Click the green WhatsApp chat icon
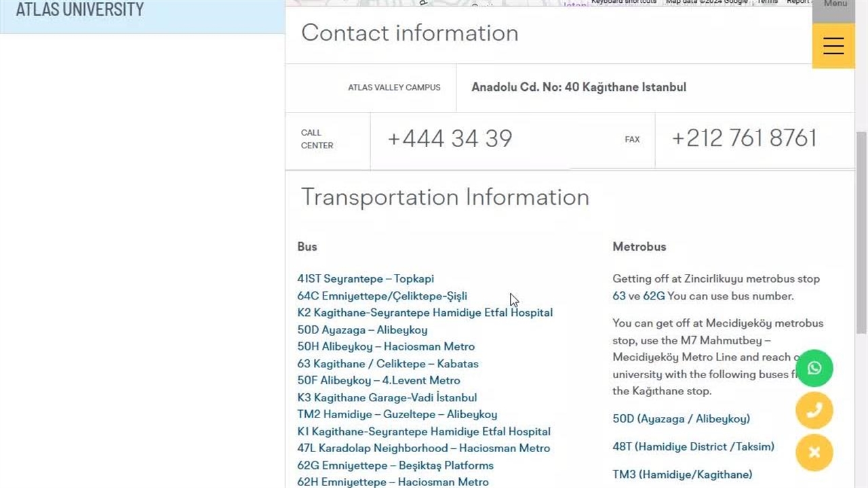The image size is (868, 488). pos(814,368)
